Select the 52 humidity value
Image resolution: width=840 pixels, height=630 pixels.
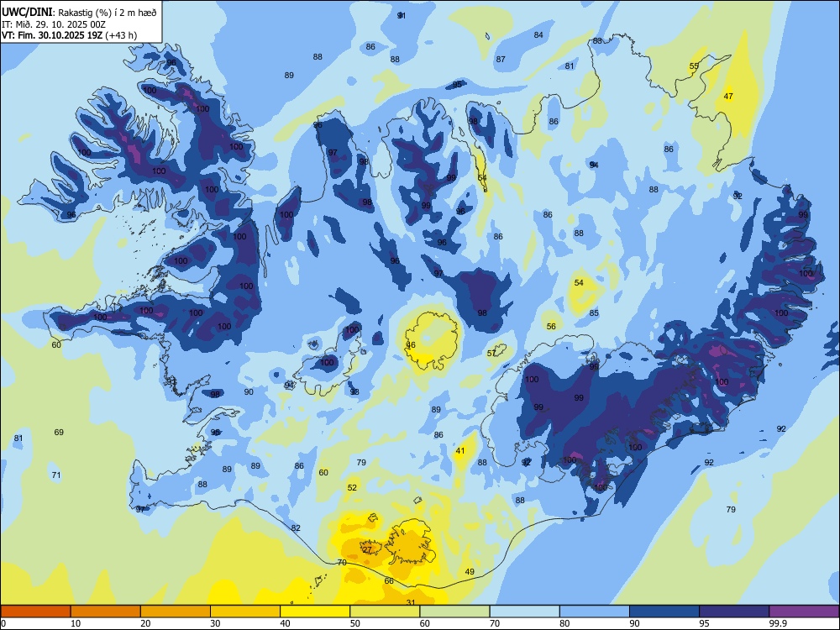352,487
